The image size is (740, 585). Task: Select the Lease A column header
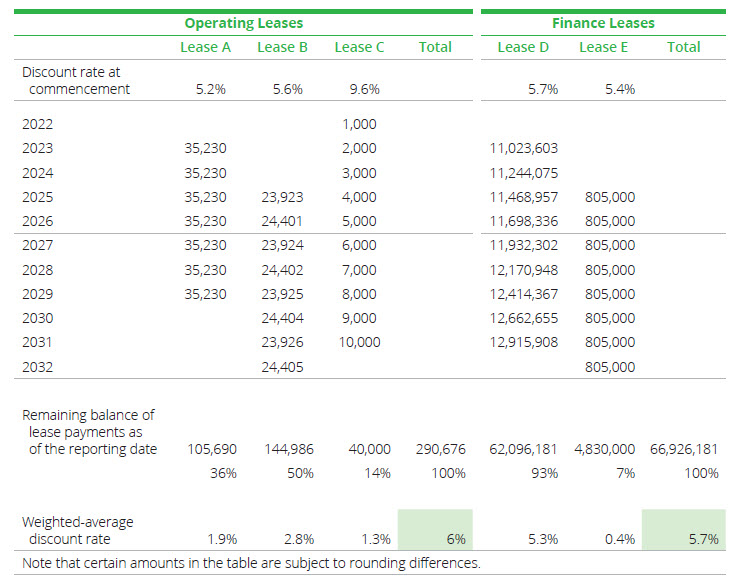tap(205, 47)
